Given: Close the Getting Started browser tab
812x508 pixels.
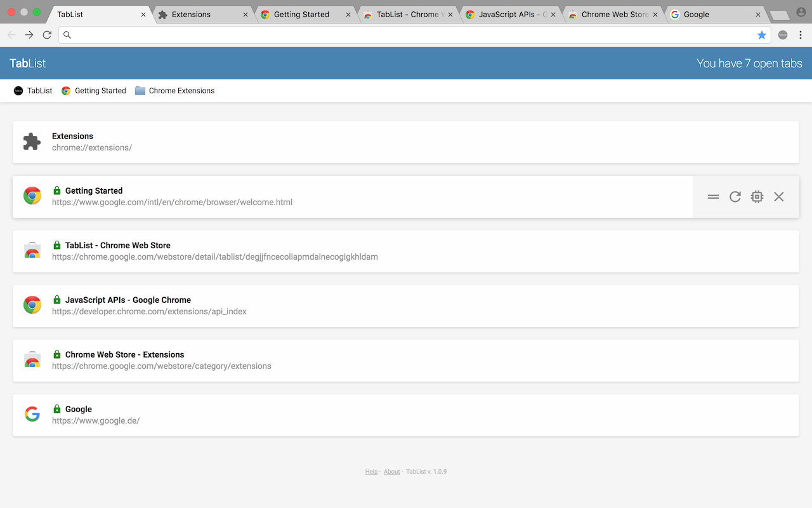Looking at the screenshot, I should 348,15.
